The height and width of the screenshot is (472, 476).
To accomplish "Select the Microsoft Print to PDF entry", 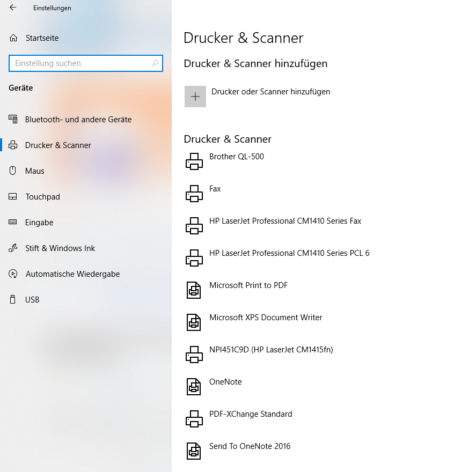I will tap(248, 285).
